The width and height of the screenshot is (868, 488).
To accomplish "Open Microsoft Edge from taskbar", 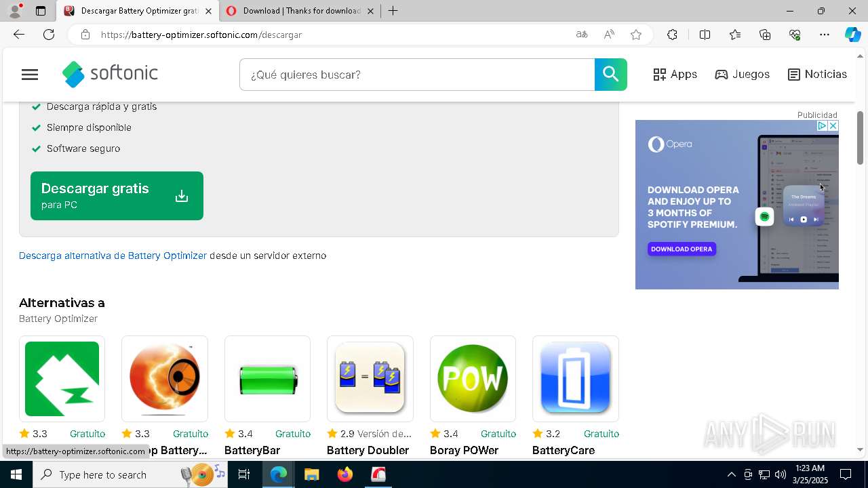I will (x=279, y=474).
